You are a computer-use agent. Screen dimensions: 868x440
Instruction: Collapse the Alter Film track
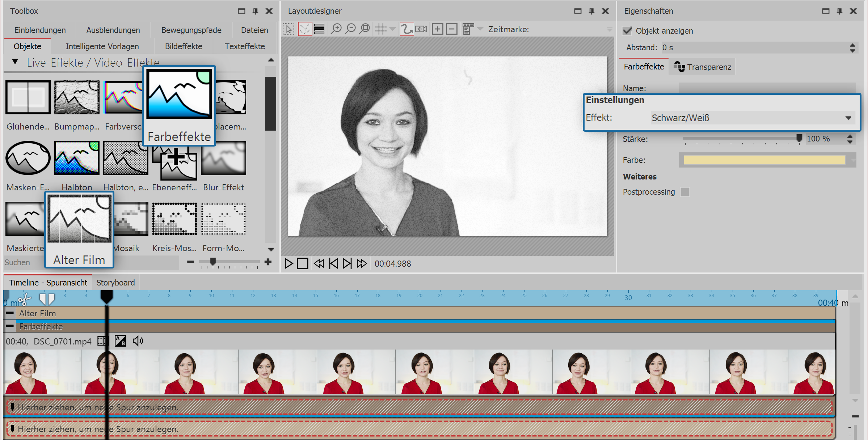pyautogui.click(x=10, y=313)
